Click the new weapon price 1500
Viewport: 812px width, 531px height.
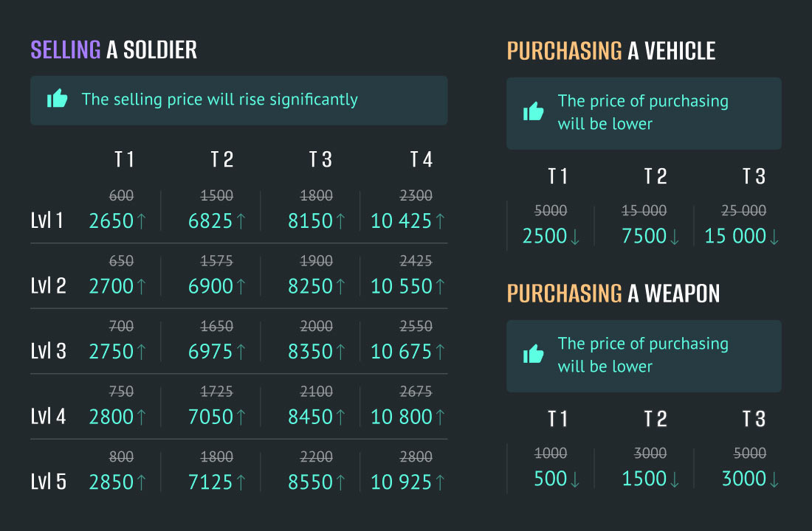pyautogui.click(x=644, y=479)
